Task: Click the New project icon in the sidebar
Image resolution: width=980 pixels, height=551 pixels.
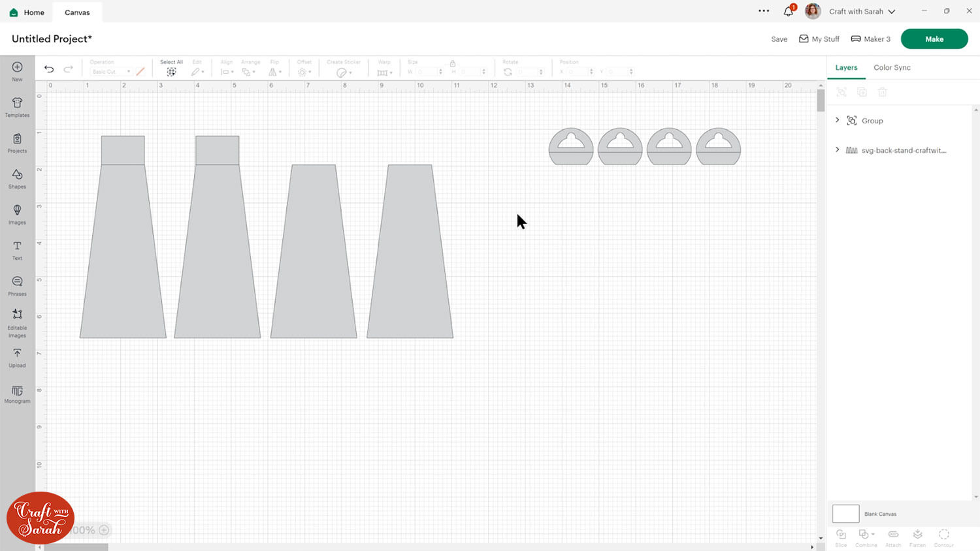Action: [17, 67]
